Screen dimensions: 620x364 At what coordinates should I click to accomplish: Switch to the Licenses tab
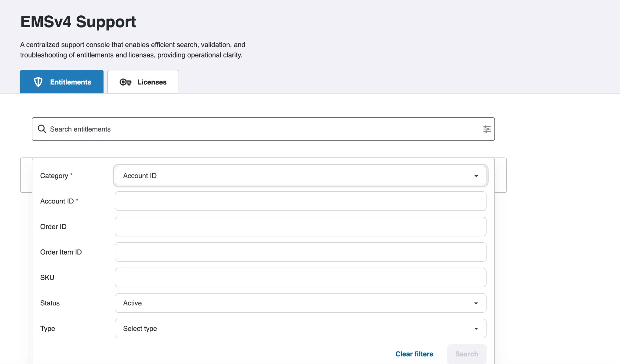pyautogui.click(x=143, y=82)
